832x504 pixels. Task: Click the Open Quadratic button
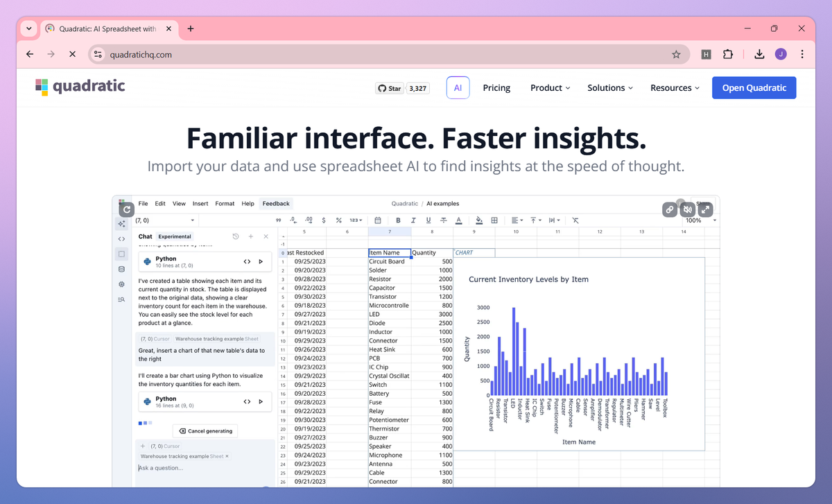(754, 88)
